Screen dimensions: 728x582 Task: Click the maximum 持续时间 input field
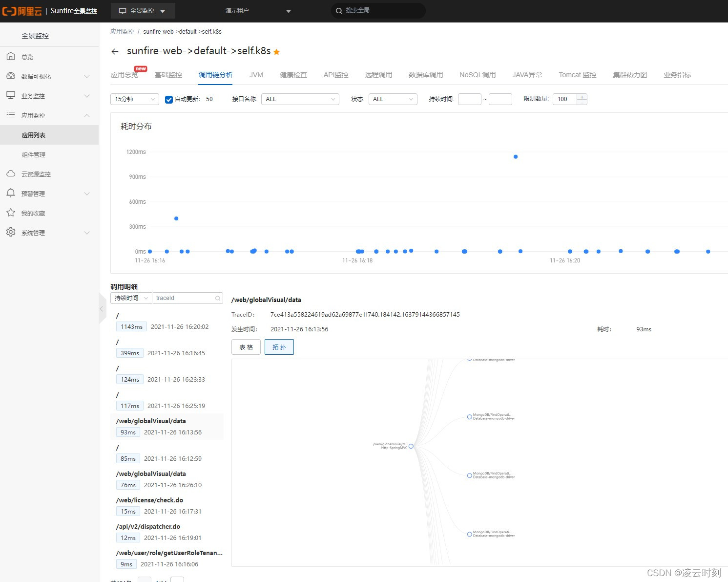pos(500,99)
